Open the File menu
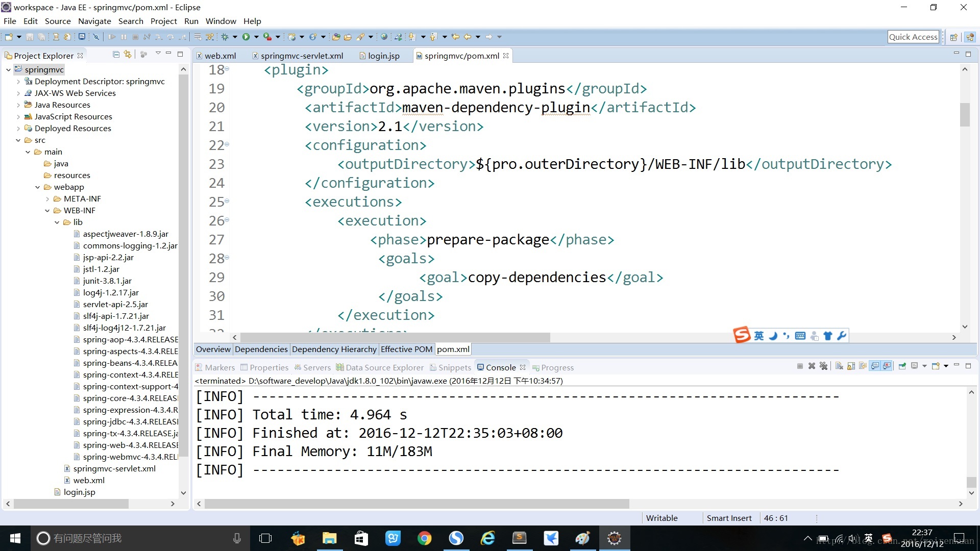This screenshot has width=980, height=551. [x=10, y=21]
